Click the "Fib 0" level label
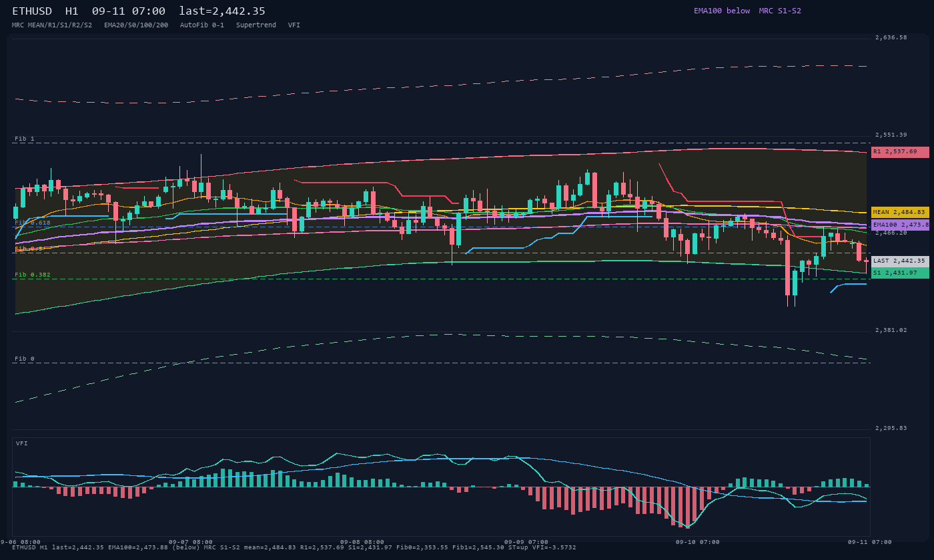 [x=25, y=359]
